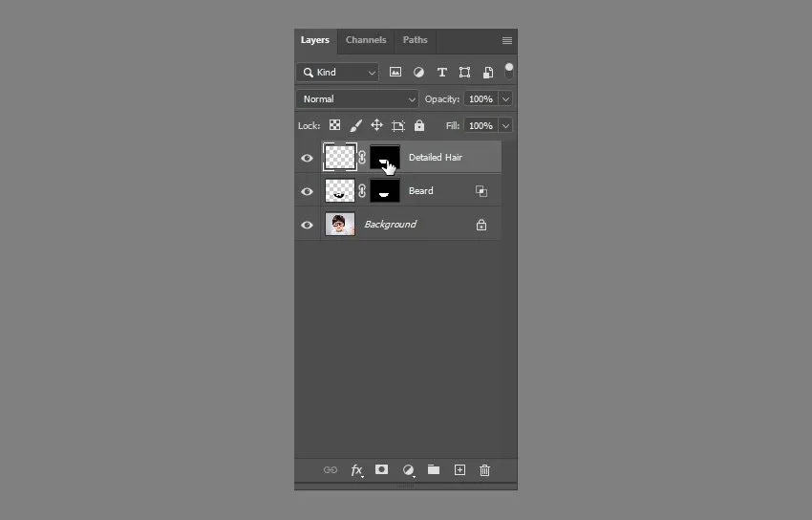This screenshot has width=812, height=520.
Task: Click the Background layer name
Action: pyautogui.click(x=390, y=225)
